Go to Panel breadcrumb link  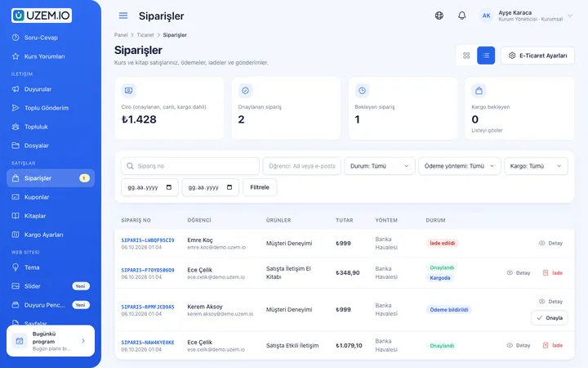121,35
